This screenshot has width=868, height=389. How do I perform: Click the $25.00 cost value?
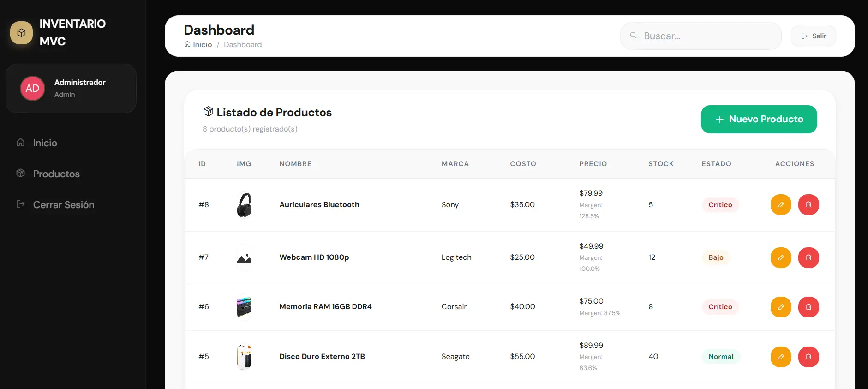(x=522, y=257)
